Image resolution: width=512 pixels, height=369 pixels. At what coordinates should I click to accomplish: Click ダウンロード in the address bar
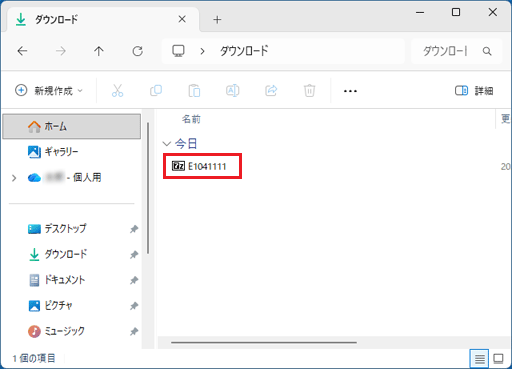click(244, 51)
